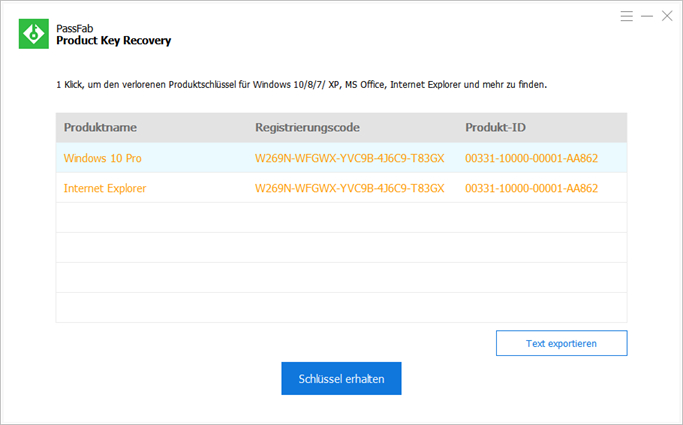This screenshot has width=683, height=425.
Task: Click the Product Key Recovery title text
Action: click(113, 41)
